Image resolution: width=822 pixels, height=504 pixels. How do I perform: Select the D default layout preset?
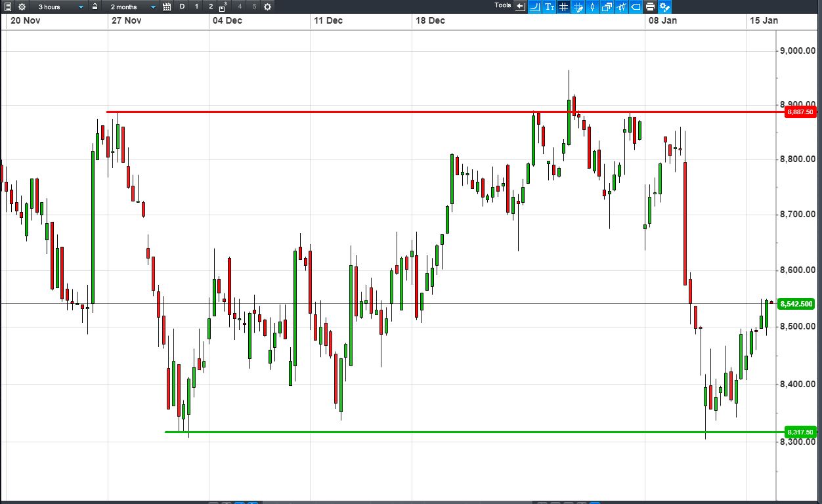[x=182, y=7]
